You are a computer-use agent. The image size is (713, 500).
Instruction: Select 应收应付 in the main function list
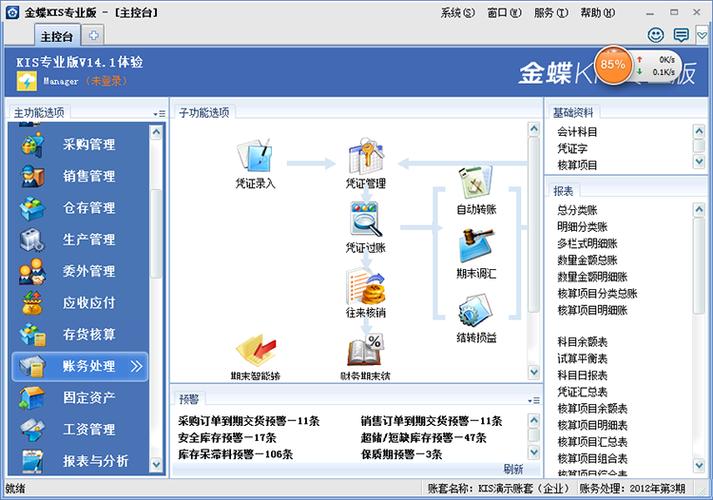[80, 303]
